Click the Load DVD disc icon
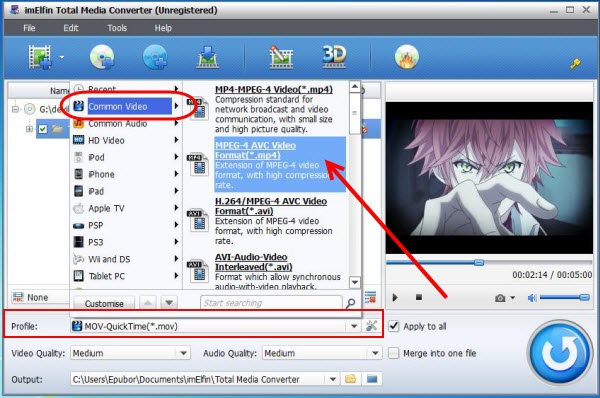 coord(102,57)
